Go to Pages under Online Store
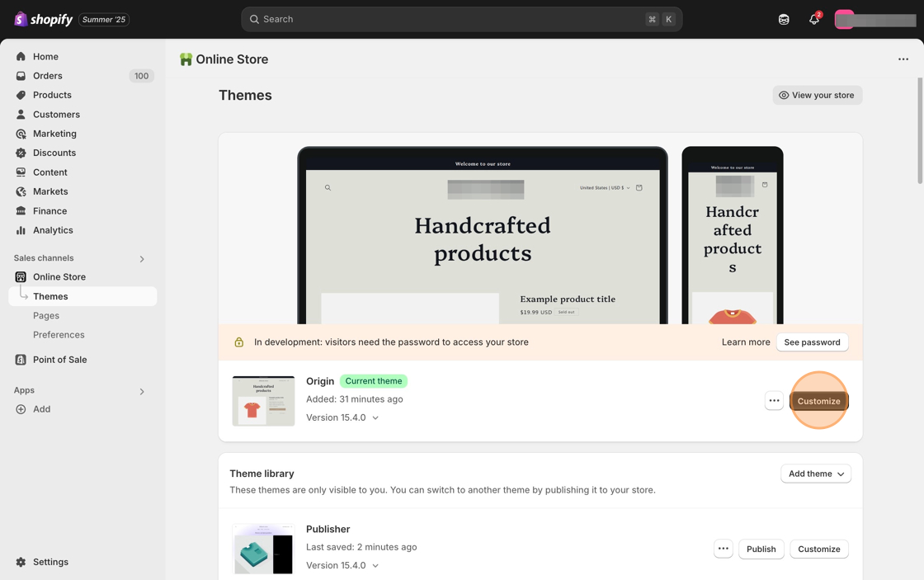This screenshot has height=580, width=924. click(x=46, y=315)
